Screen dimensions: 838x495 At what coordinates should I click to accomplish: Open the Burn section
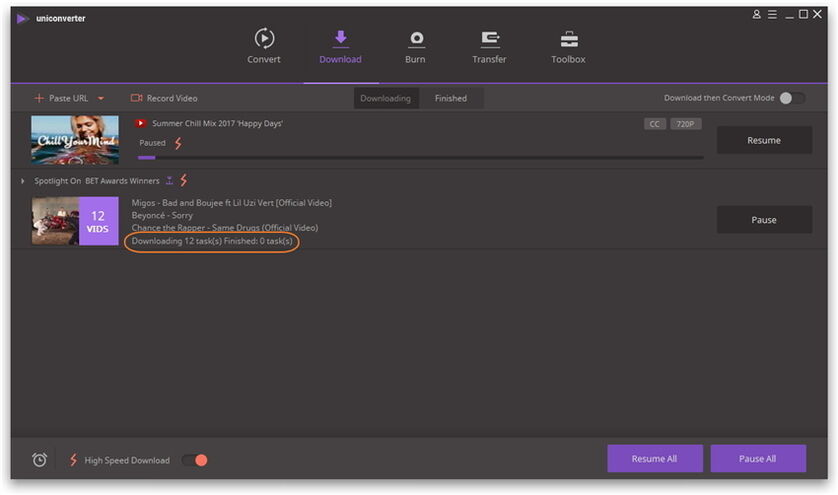(x=415, y=46)
